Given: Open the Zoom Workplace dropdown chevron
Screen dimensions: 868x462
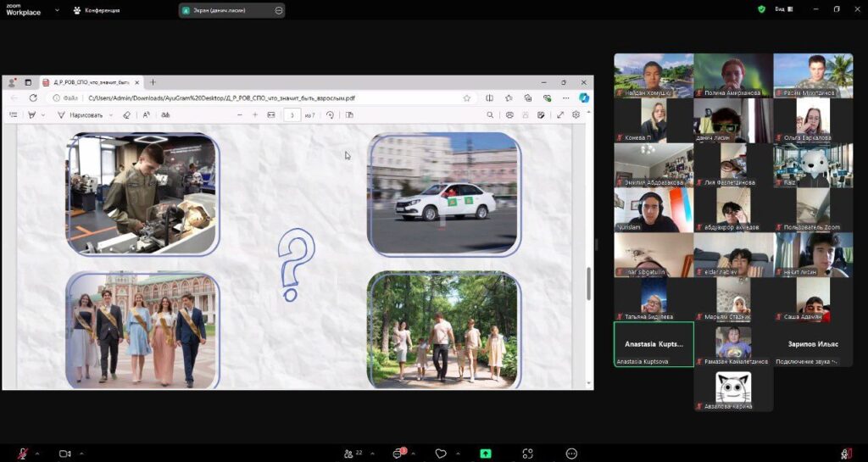Looking at the screenshot, I should click(57, 10).
